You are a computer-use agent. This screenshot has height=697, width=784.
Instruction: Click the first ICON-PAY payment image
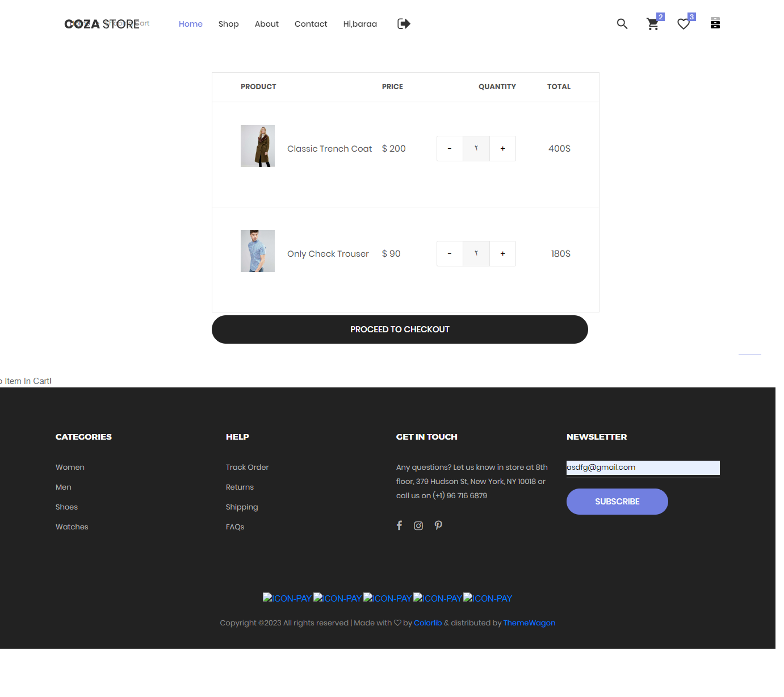[x=287, y=598]
